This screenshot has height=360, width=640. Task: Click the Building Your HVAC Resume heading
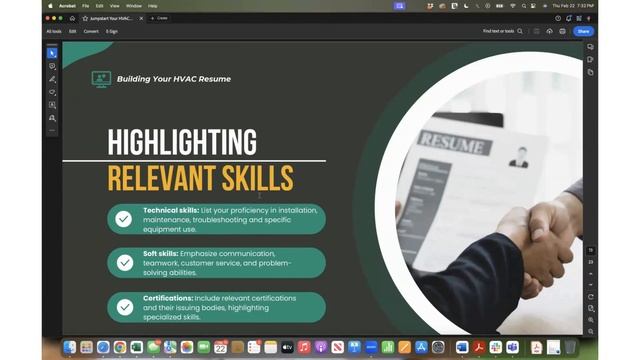point(174,79)
